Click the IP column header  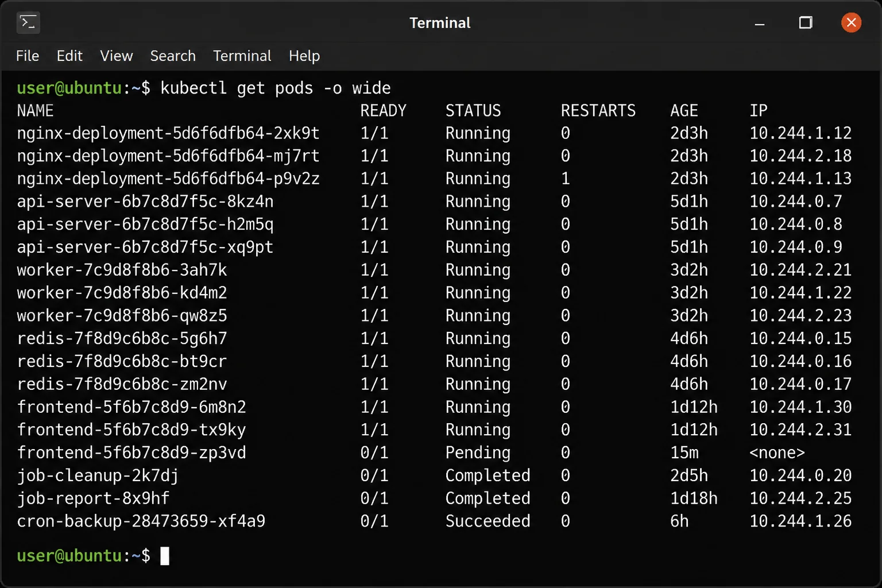(x=759, y=110)
